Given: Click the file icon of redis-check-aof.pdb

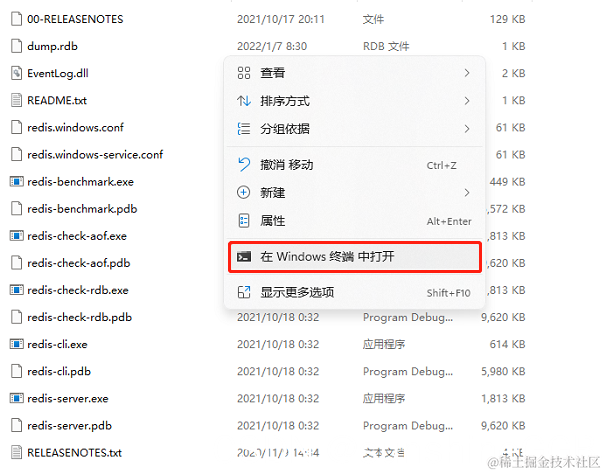Looking at the screenshot, I should (16, 263).
